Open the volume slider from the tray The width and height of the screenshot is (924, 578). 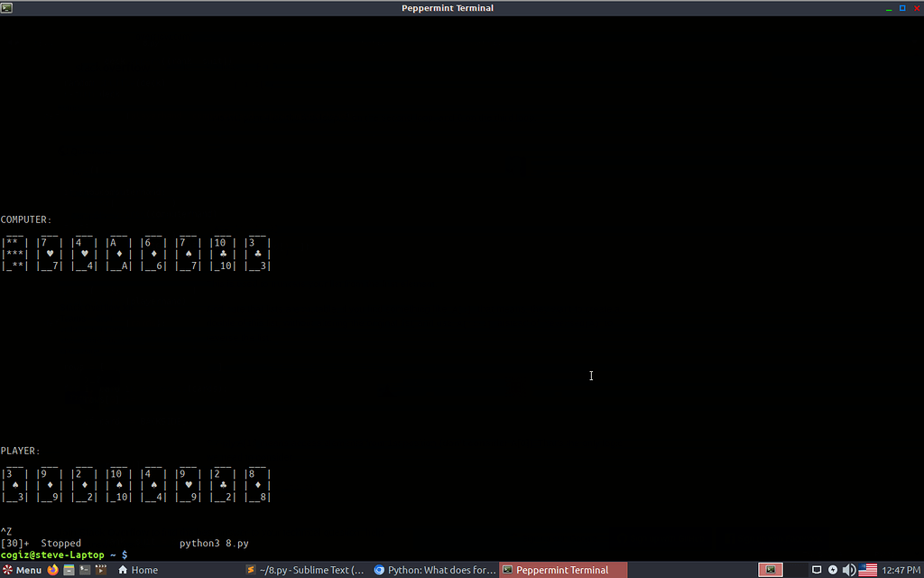click(848, 570)
